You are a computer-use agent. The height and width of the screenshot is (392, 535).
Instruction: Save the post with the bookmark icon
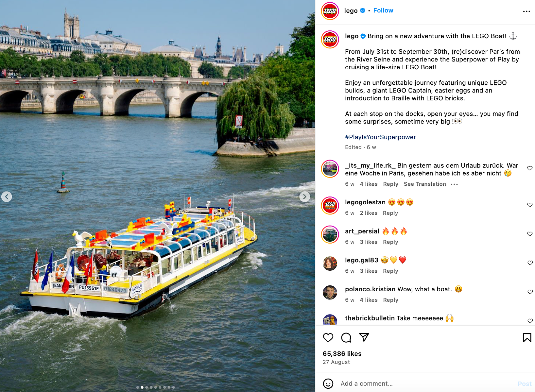coord(527,337)
